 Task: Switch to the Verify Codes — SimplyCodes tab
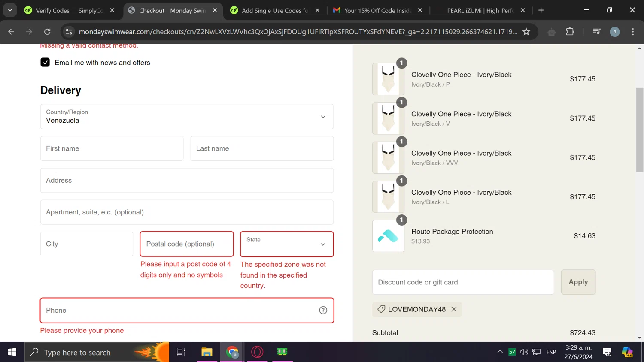pyautogui.click(x=70, y=10)
